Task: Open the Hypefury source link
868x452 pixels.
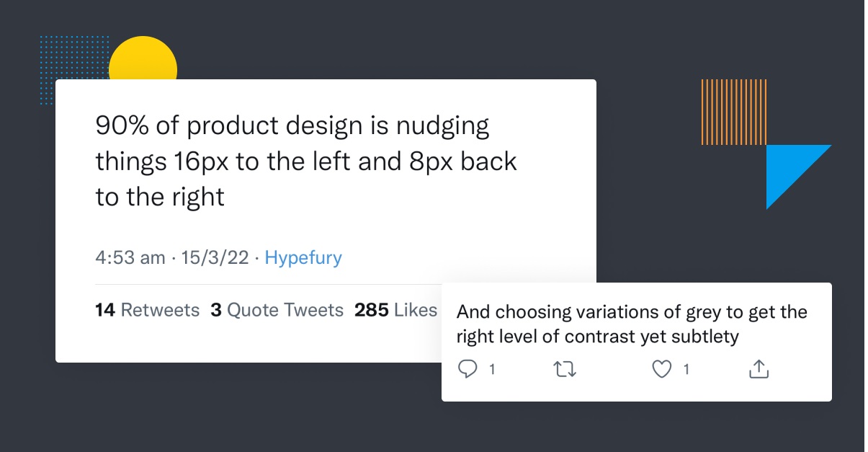Action: (x=303, y=257)
